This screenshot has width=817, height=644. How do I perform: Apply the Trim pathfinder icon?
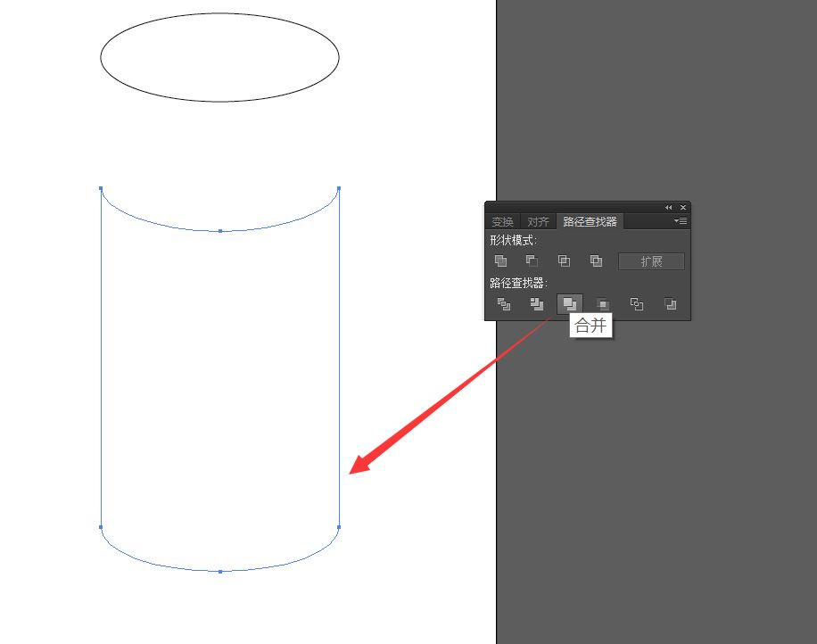pyautogui.click(x=537, y=304)
